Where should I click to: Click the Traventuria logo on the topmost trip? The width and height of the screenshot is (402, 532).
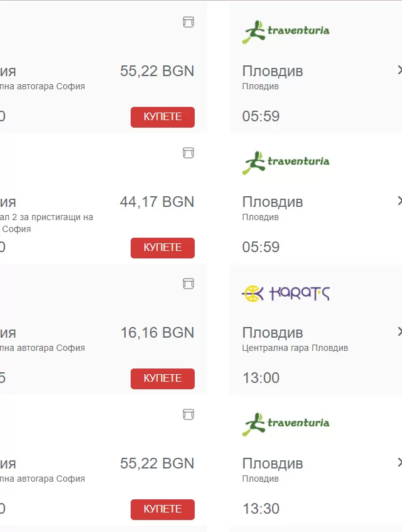[286, 31]
